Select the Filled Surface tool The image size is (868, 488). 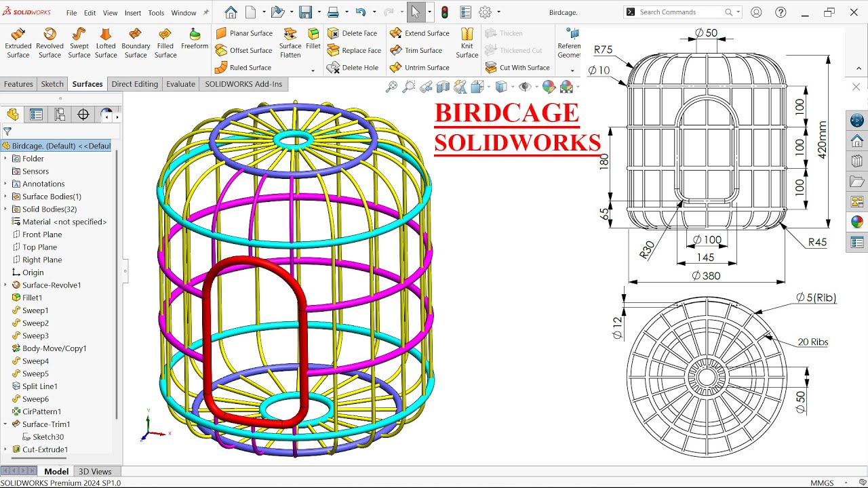coord(165,43)
